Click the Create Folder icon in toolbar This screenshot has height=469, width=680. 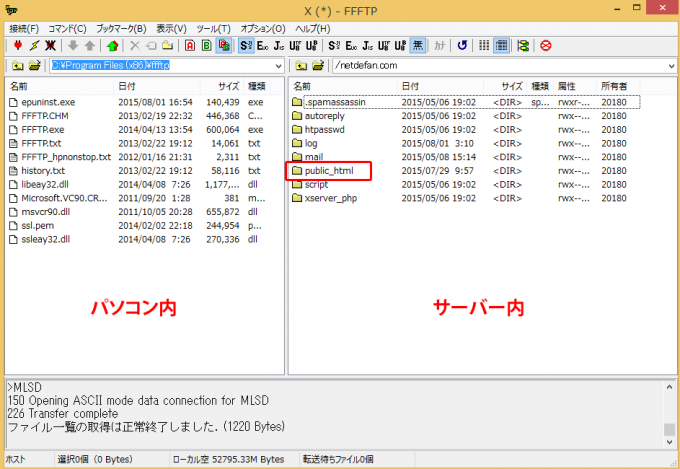click(168, 45)
